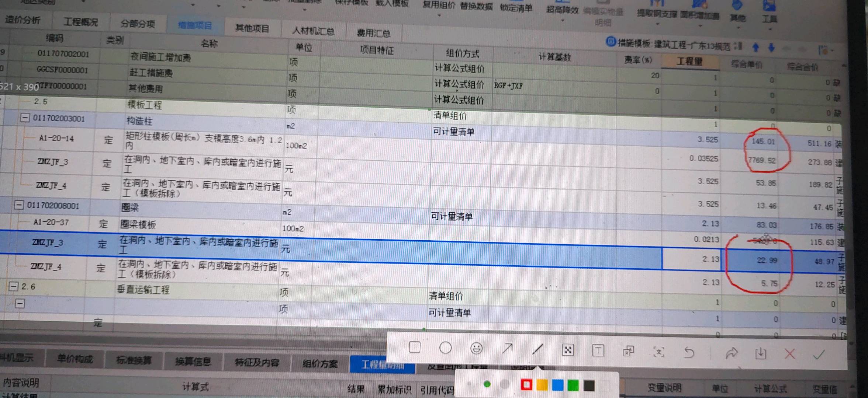Open the 工具 dropdown arrow
Screen dimensions: 868x398
[x=770, y=29]
